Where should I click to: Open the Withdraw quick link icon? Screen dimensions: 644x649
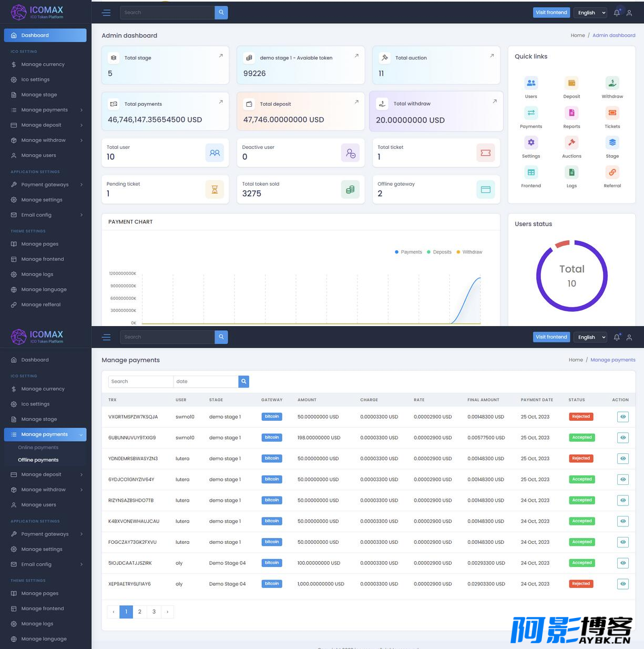coord(612,83)
